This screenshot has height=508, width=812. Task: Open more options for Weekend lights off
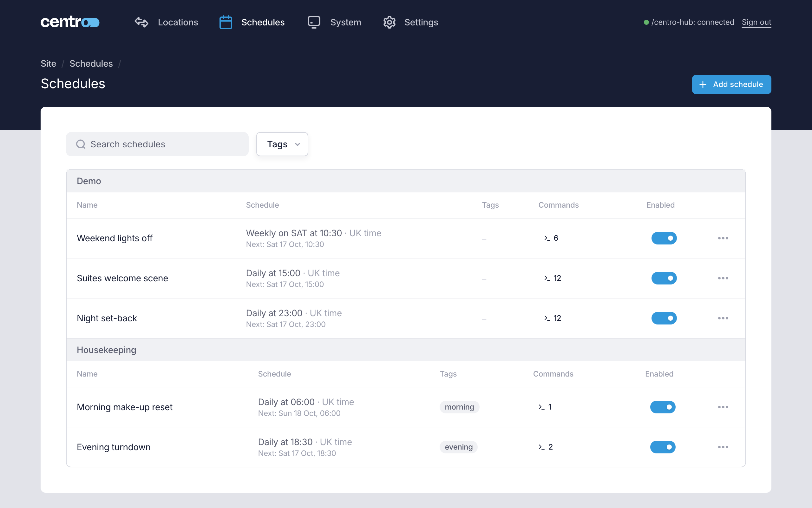[723, 238]
